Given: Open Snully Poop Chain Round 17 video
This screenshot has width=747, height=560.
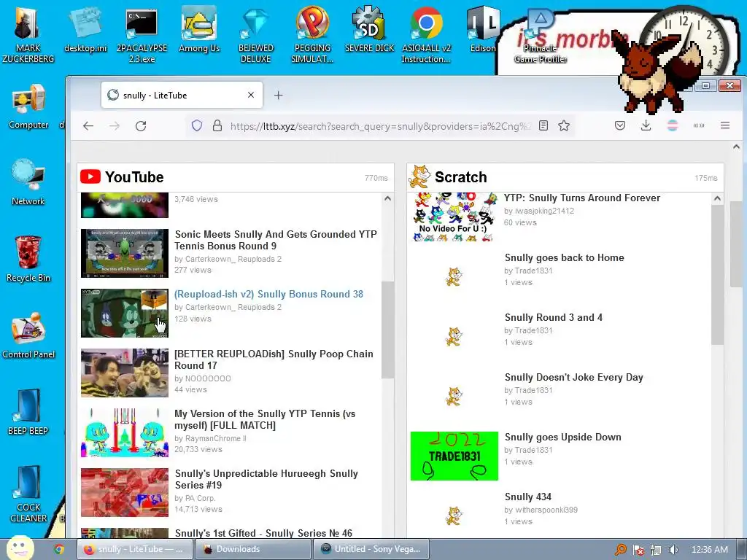Looking at the screenshot, I should coord(274,359).
